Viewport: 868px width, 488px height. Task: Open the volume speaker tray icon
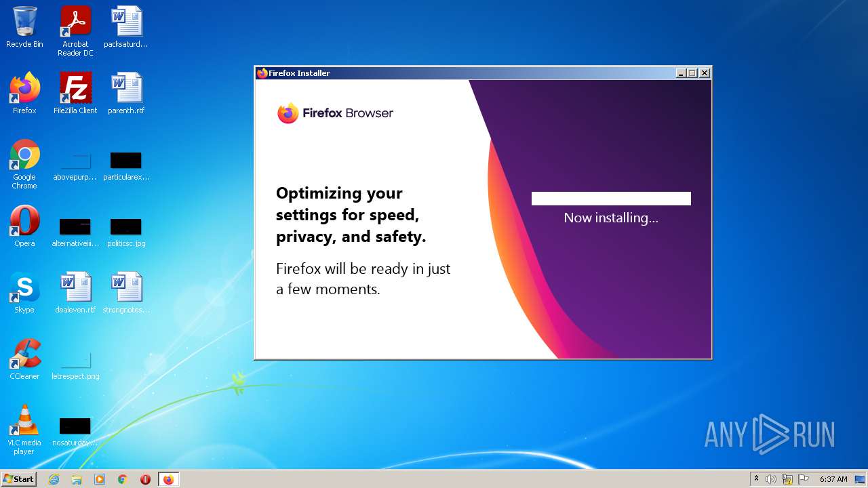click(771, 479)
